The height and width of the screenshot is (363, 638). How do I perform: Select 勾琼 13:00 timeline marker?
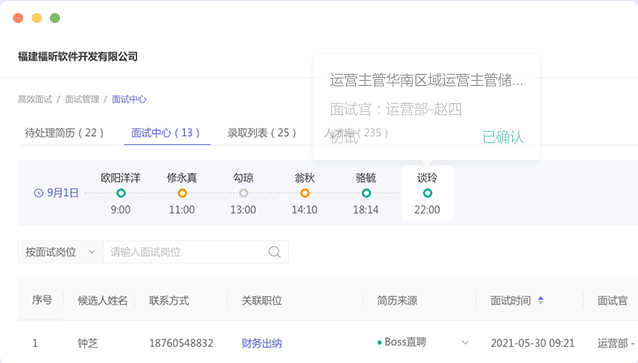pyautogui.click(x=244, y=193)
